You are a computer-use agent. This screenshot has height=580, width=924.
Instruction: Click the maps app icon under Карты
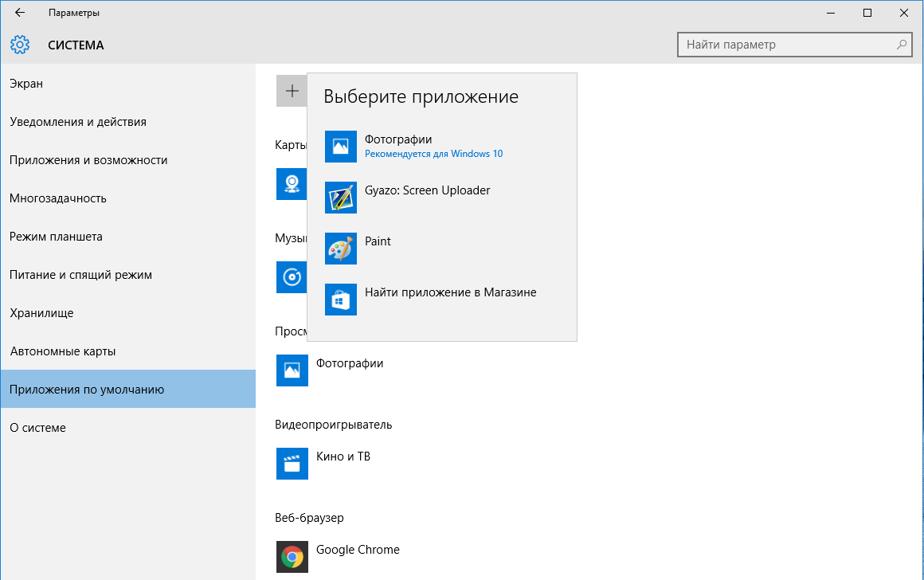pyautogui.click(x=290, y=183)
